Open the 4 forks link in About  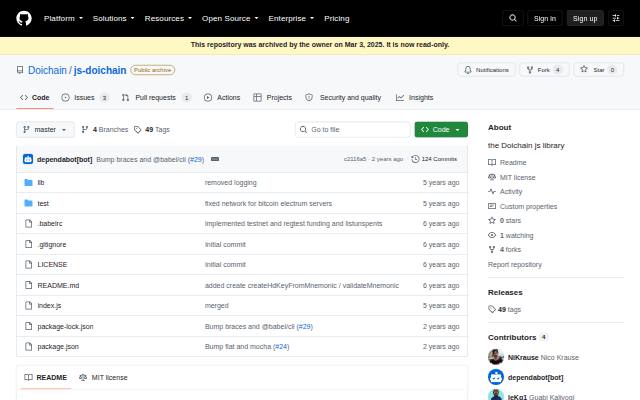[504, 249]
